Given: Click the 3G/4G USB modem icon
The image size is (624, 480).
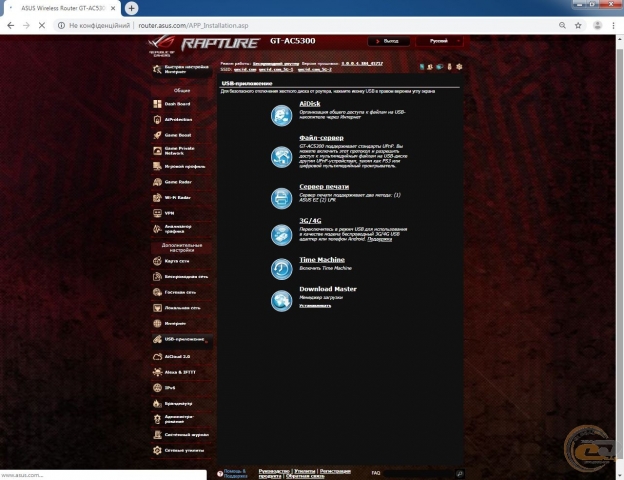Looking at the screenshot, I should (281, 234).
